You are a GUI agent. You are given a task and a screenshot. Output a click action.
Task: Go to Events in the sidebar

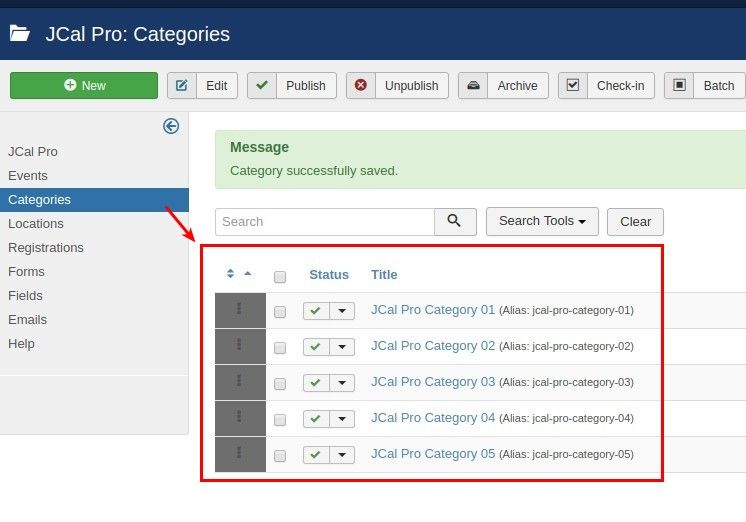28,176
